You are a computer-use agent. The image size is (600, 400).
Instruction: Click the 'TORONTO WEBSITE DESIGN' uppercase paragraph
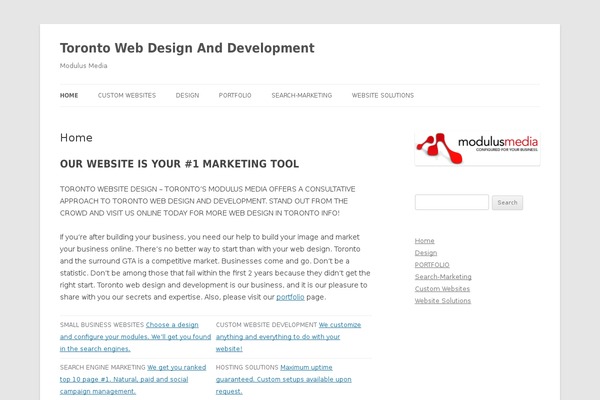207,201
